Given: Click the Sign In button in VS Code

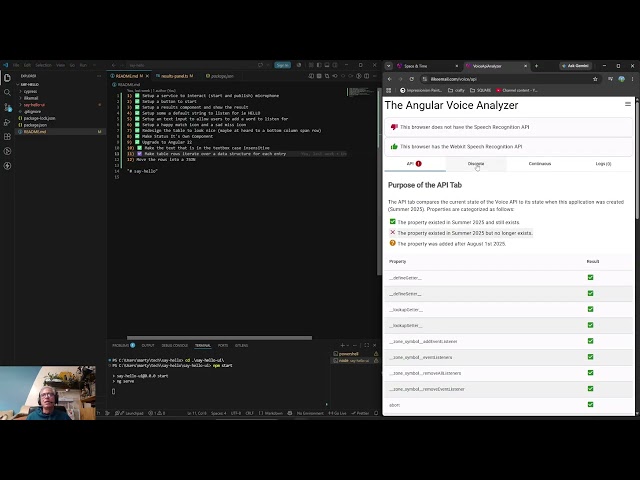Looking at the screenshot, I should pyautogui.click(x=282, y=65).
